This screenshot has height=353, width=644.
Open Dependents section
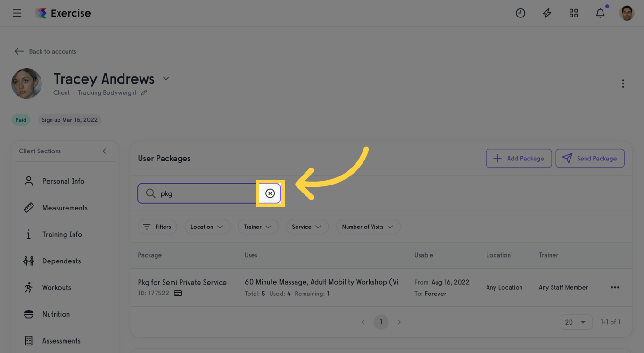[x=62, y=261]
